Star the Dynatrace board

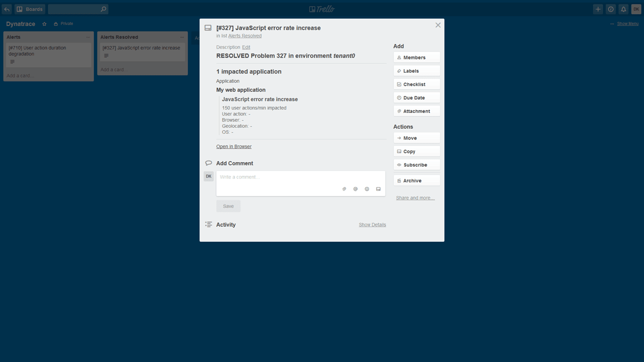(44, 23)
